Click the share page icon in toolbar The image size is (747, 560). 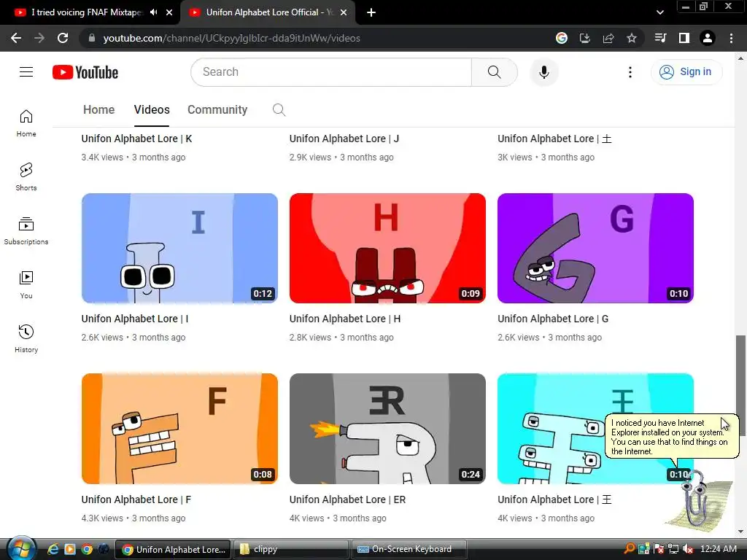pyautogui.click(x=608, y=38)
